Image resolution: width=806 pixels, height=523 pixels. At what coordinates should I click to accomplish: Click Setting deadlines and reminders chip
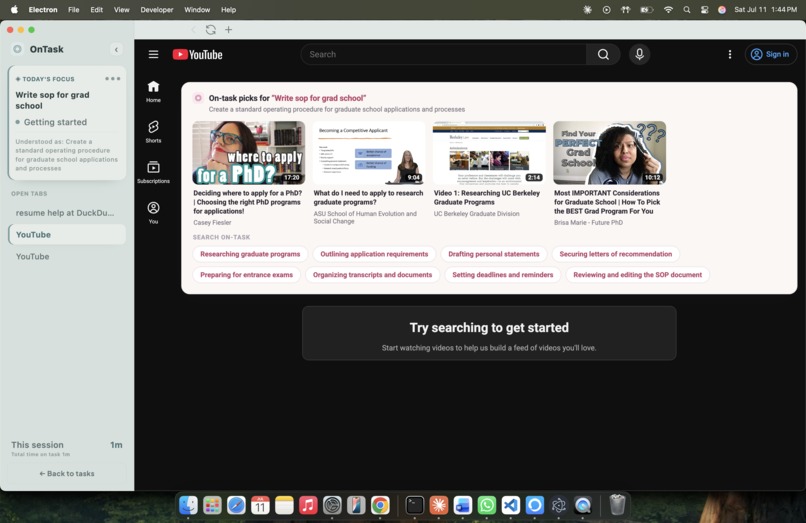tap(502, 275)
